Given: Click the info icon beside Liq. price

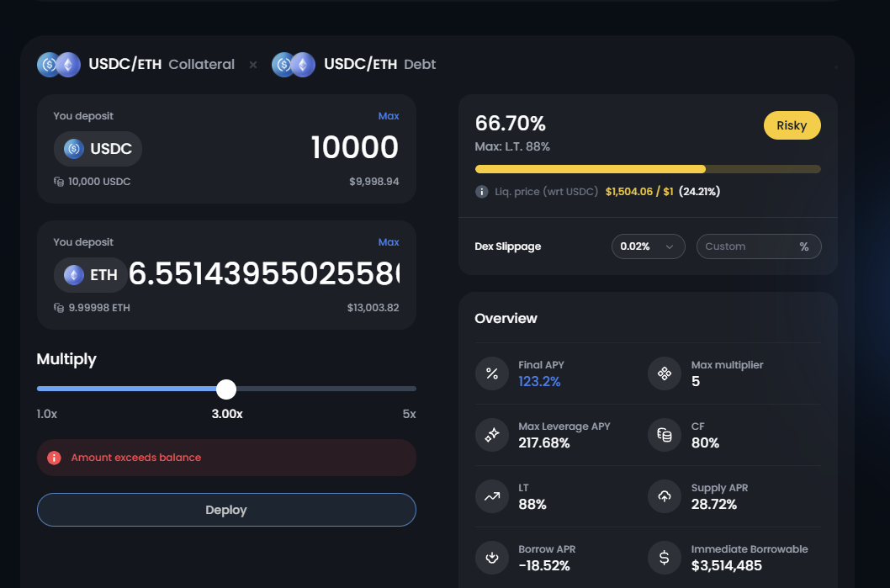Looking at the screenshot, I should [x=481, y=192].
